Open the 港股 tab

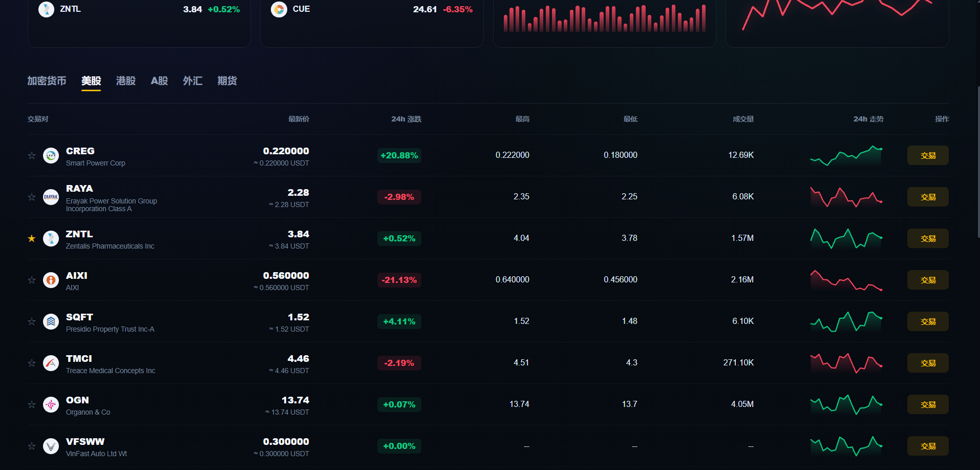pyautogui.click(x=126, y=81)
